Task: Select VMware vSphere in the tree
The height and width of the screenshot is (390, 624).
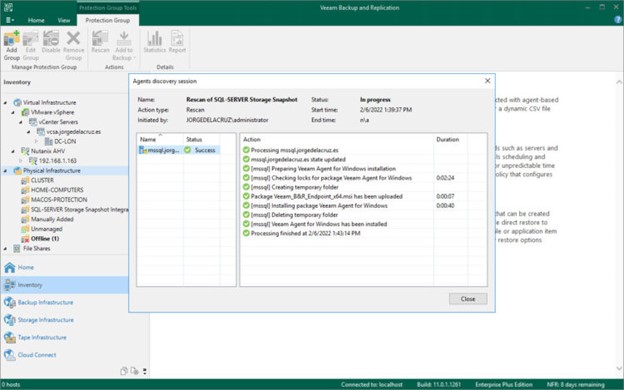Action: tap(53, 112)
